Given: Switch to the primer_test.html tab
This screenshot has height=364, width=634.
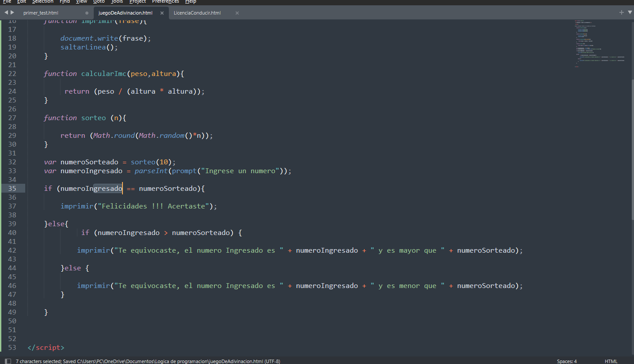Looking at the screenshot, I should (x=41, y=13).
